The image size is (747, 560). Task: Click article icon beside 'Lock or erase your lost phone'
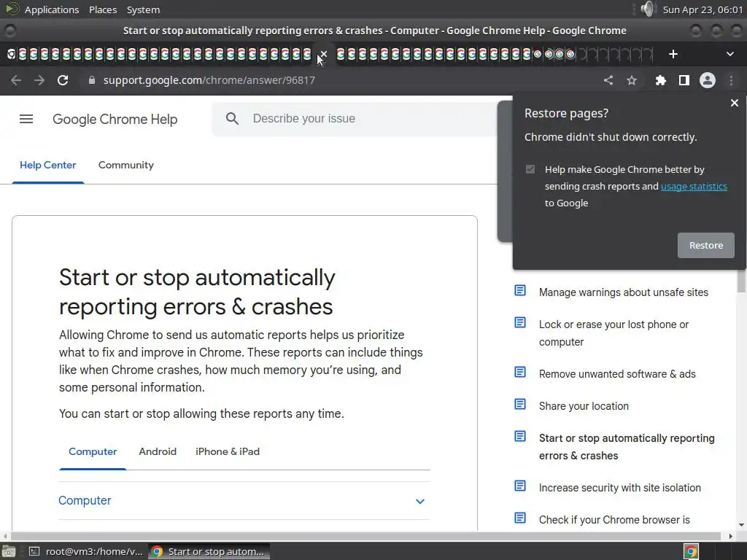click(x=520, y=322)
